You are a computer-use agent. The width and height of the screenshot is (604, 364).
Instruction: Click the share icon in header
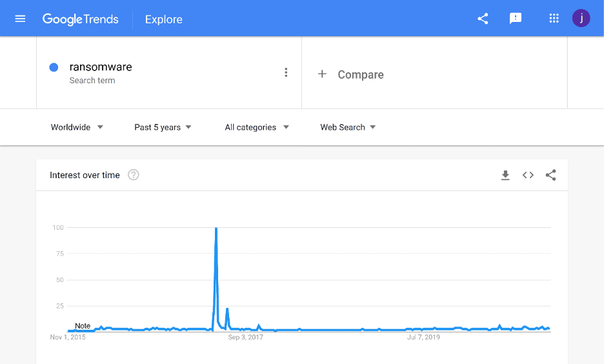(483, 19)
